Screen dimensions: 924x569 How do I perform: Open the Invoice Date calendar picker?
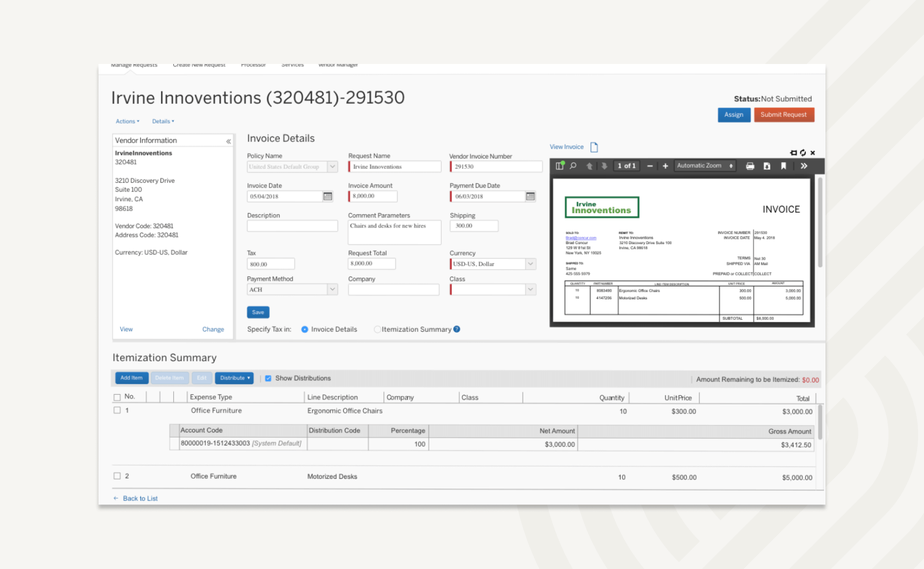pos(328,196)
